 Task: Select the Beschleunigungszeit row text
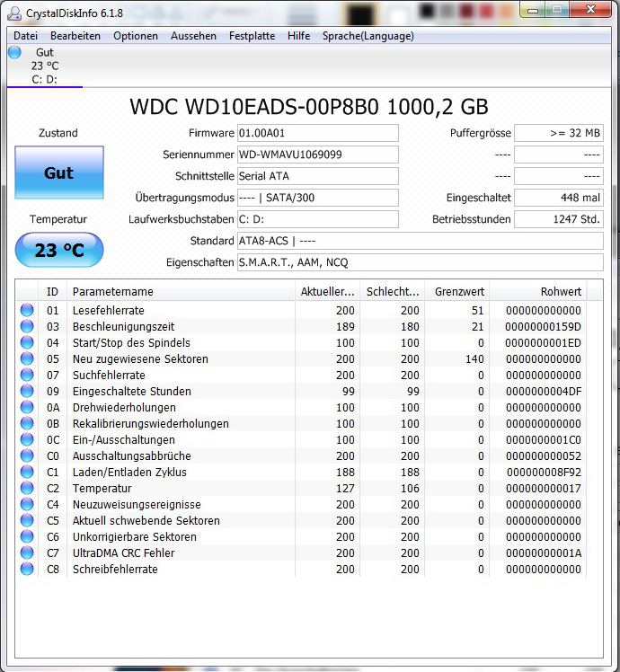pyautogui.click(x=123, y=327)
